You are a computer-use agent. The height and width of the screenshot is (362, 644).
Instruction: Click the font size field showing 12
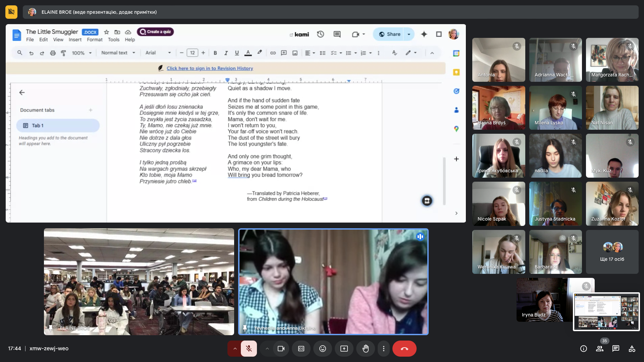pos(192,53)
